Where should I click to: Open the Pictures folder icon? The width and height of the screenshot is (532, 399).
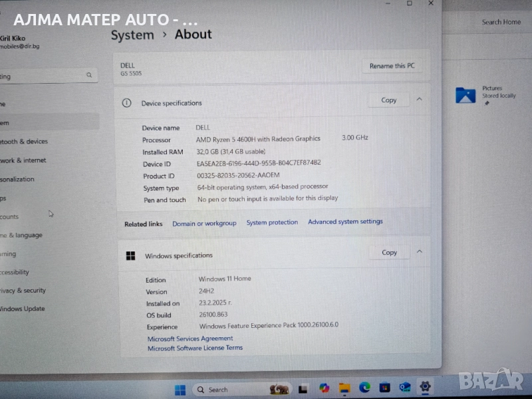pyautogui.click(x=465, y=95)
